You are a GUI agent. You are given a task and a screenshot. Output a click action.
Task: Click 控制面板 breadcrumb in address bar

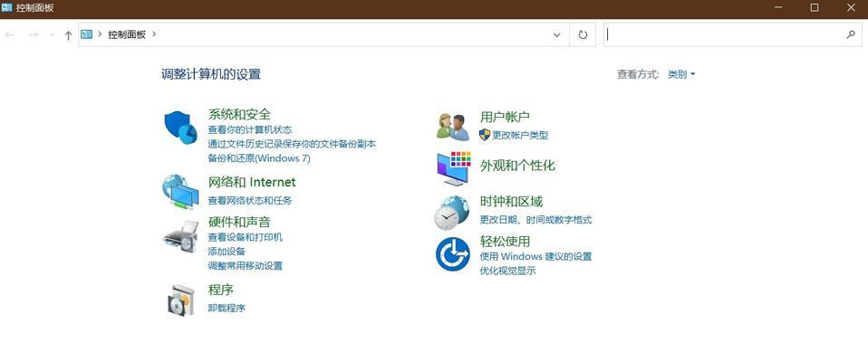tap(127, 34)
